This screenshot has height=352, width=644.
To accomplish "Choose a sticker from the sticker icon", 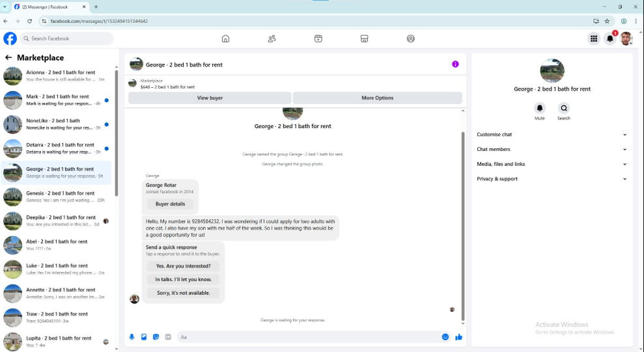I will click(156, 337).
